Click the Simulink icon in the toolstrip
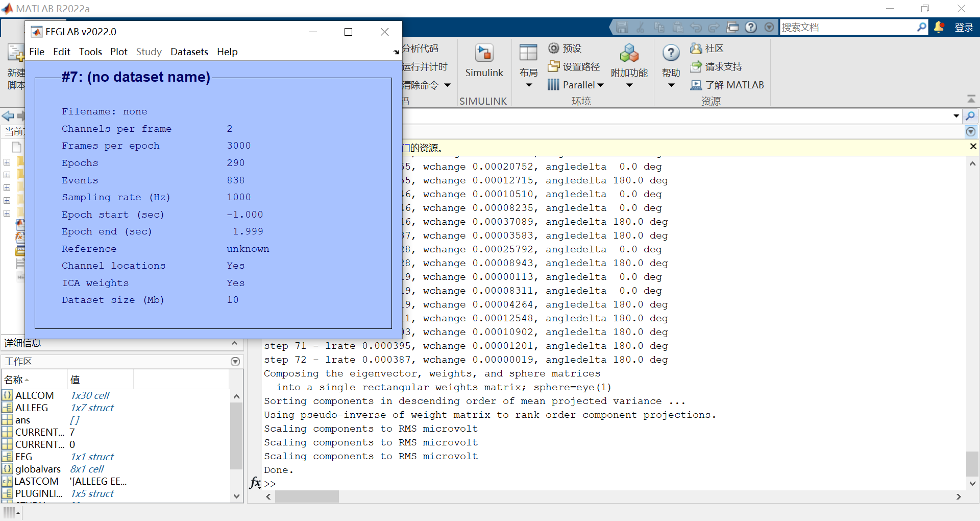The width and height of the screenshot is (980, 521). pos(484,53)
